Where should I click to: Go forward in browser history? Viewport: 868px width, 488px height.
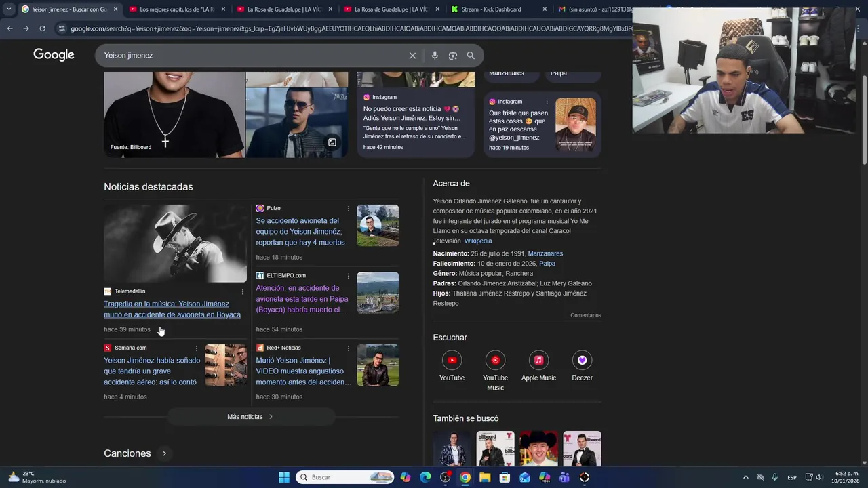pos(26,28)
